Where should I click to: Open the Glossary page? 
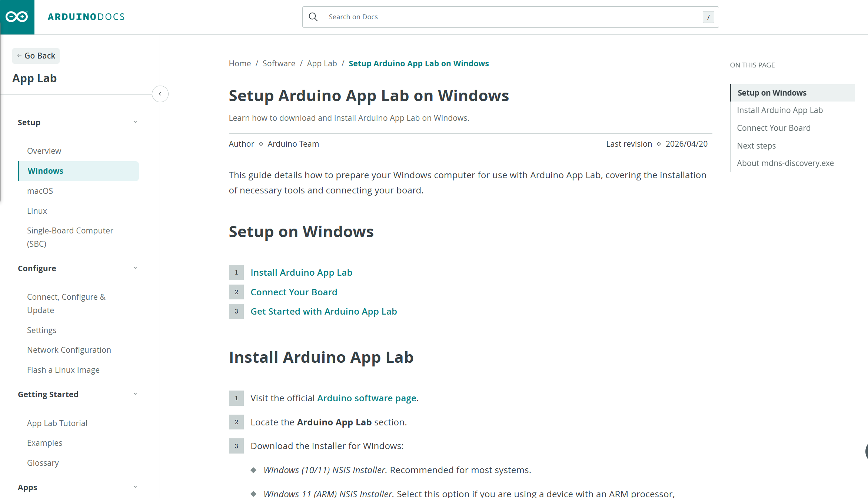click(x=43, y=463)
